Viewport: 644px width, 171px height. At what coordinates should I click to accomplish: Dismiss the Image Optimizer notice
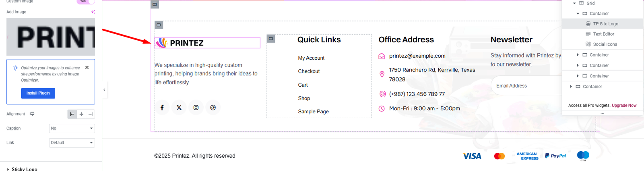(x=87, y=67)
